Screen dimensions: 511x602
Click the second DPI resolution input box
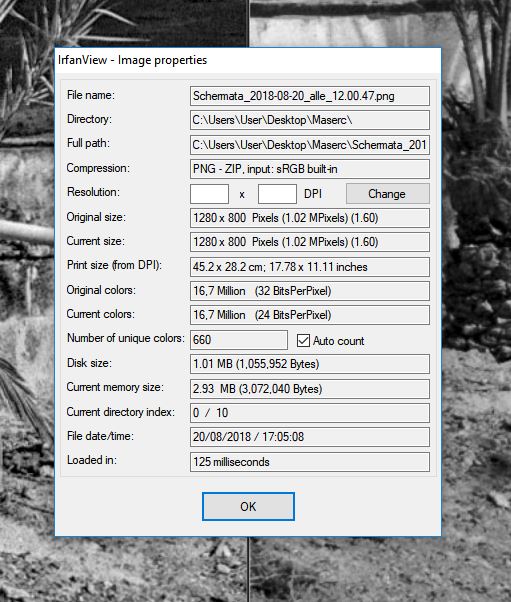pos(277,194)
